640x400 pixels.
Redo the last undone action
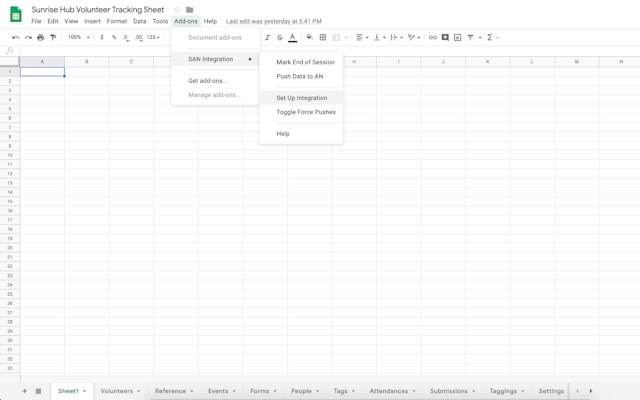28,37
